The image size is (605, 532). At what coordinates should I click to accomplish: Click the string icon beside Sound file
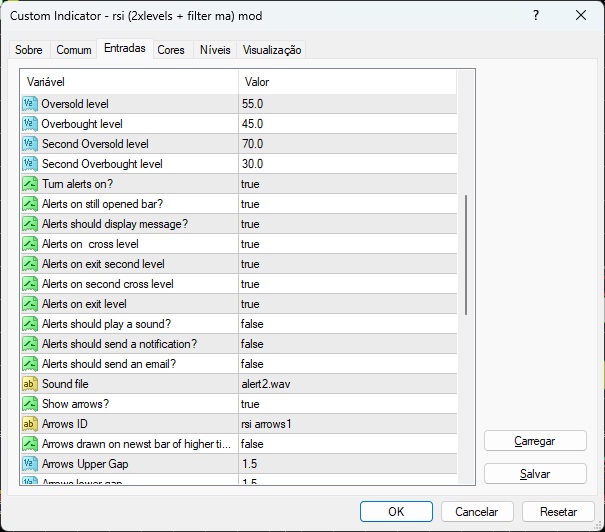29,384
